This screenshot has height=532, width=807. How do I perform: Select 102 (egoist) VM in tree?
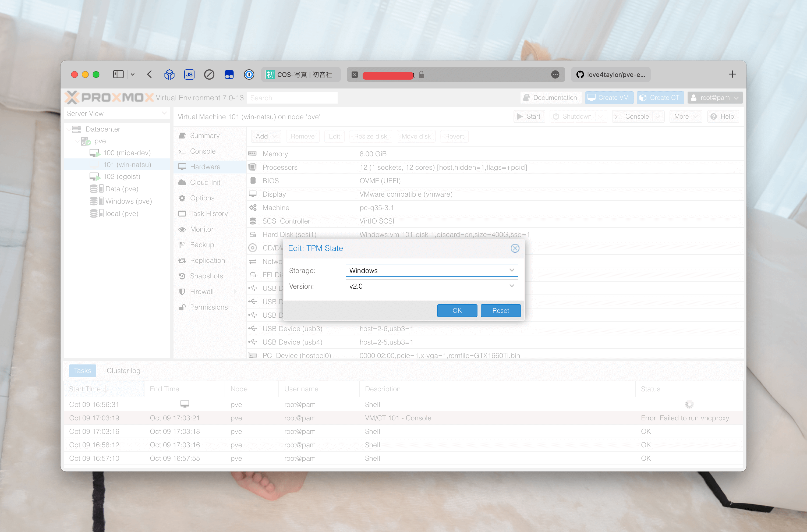122,176
